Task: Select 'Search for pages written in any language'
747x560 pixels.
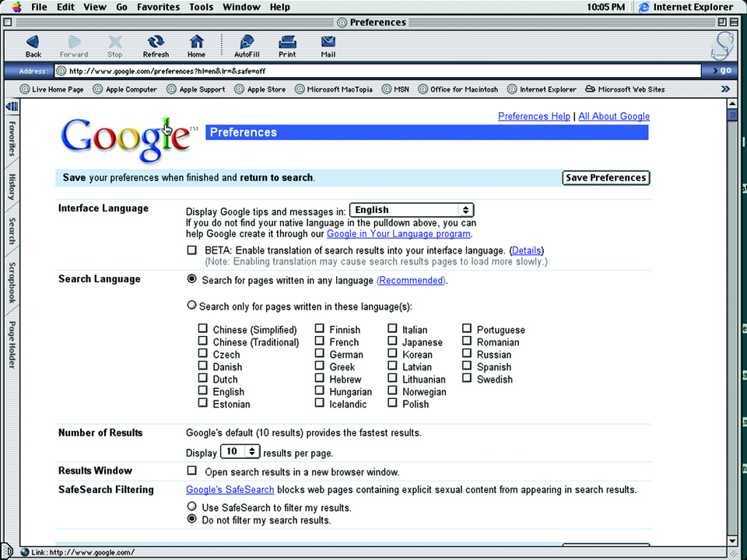Action: pyautogui.click(x=191, y=279)
